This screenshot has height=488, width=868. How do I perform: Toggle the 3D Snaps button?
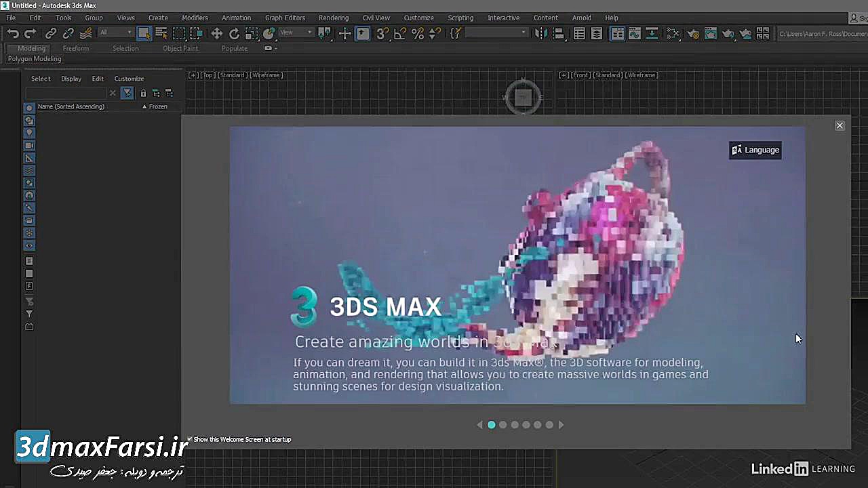point(382,33)
